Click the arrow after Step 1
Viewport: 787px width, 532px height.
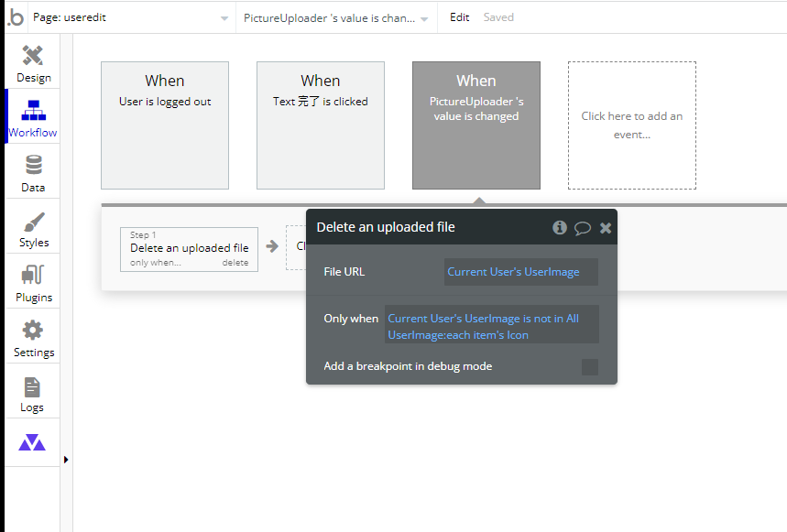[x=272, y=246]
